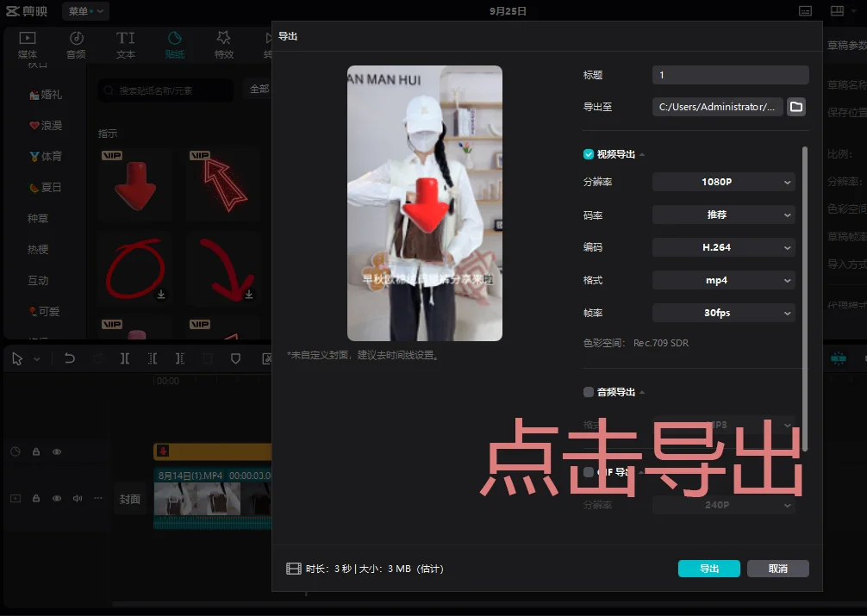Change the frame rate in the 30fps dropdown
This screenshot has height=616, width=867.
[x=723, y=313]
